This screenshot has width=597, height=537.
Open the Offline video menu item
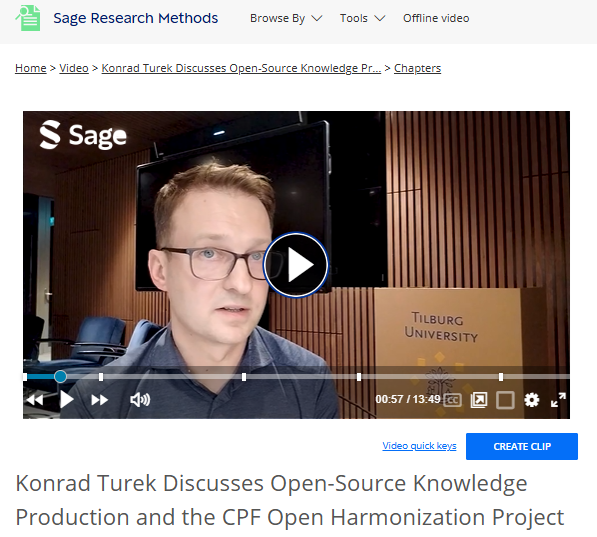click(436, 18)
